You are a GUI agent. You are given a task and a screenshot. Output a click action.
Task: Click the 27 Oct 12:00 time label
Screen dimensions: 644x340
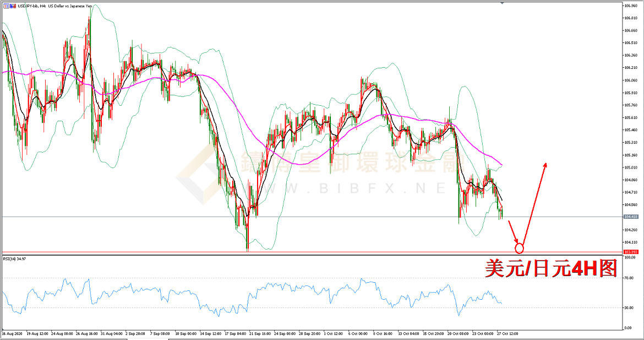tap(507, 334)
